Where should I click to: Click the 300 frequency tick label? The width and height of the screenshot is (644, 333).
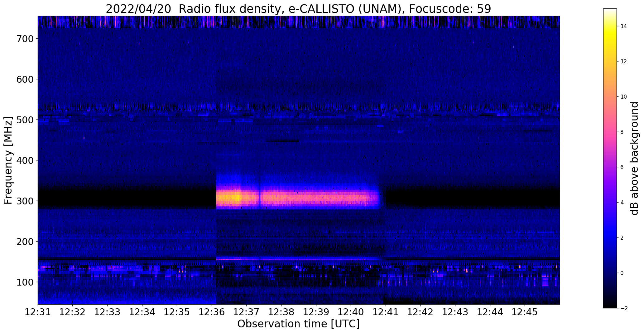(25, 201)
